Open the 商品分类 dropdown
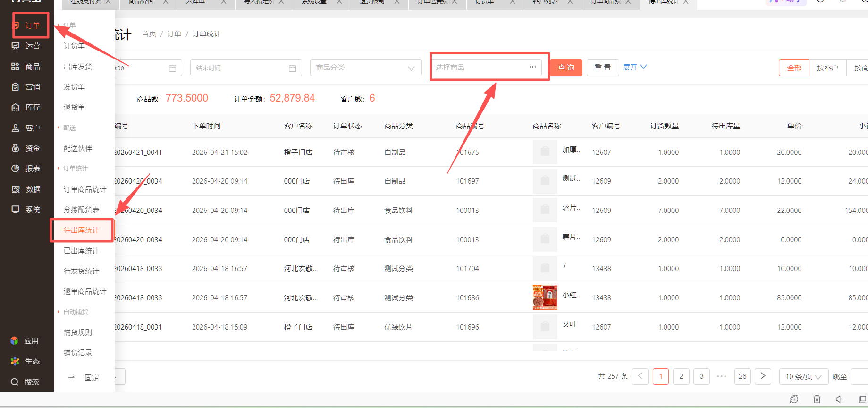The image size is (868, 408). pos(366,68)
